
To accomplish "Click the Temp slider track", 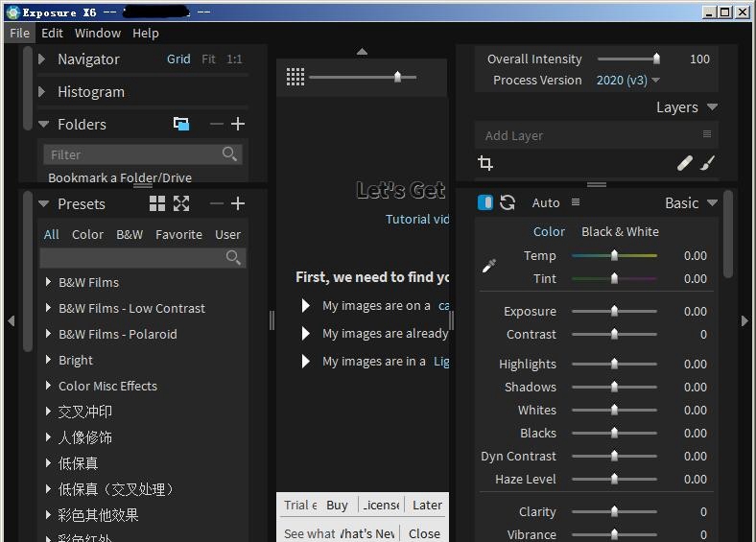I will 614,255.
